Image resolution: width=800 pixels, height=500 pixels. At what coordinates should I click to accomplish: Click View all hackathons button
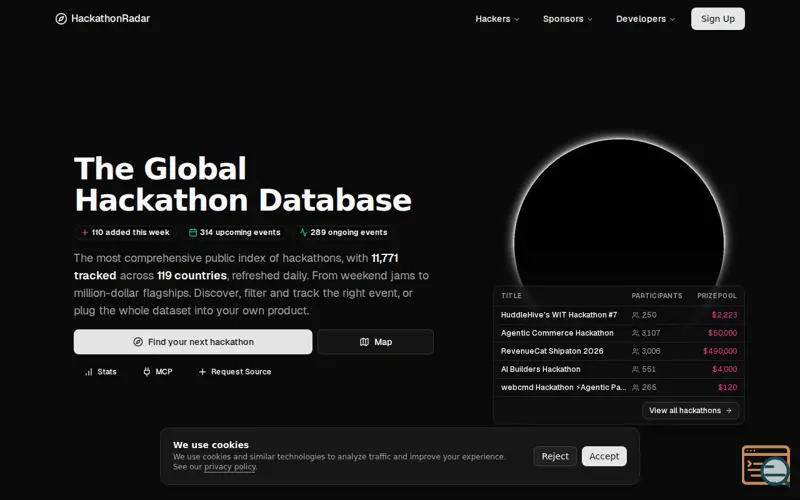coord(690,411)
